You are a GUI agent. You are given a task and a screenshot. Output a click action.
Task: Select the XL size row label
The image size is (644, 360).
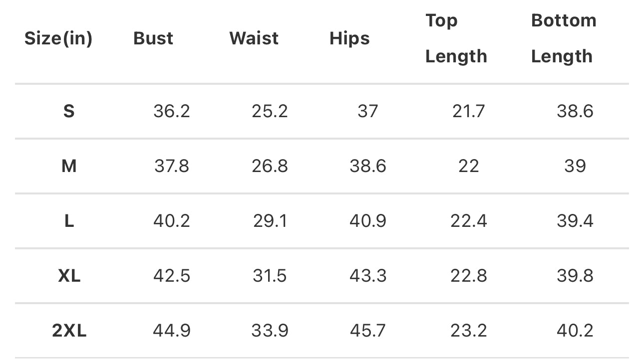(69, 276)
